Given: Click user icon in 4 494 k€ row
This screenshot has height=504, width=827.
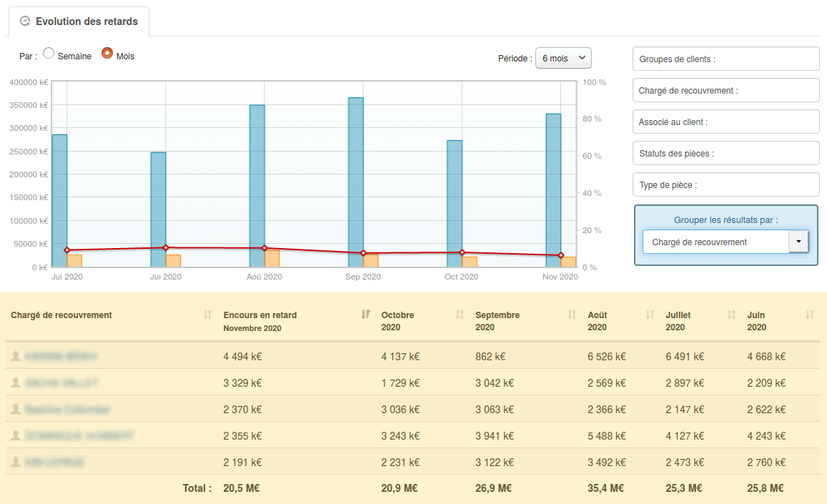Looking at the screenshot, I should coord(16,356).
